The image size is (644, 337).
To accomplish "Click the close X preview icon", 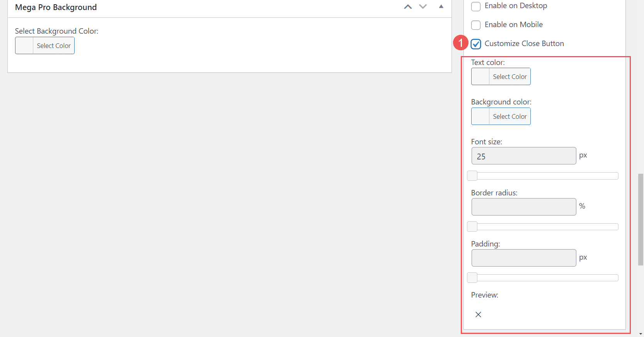I will [478, 315].
